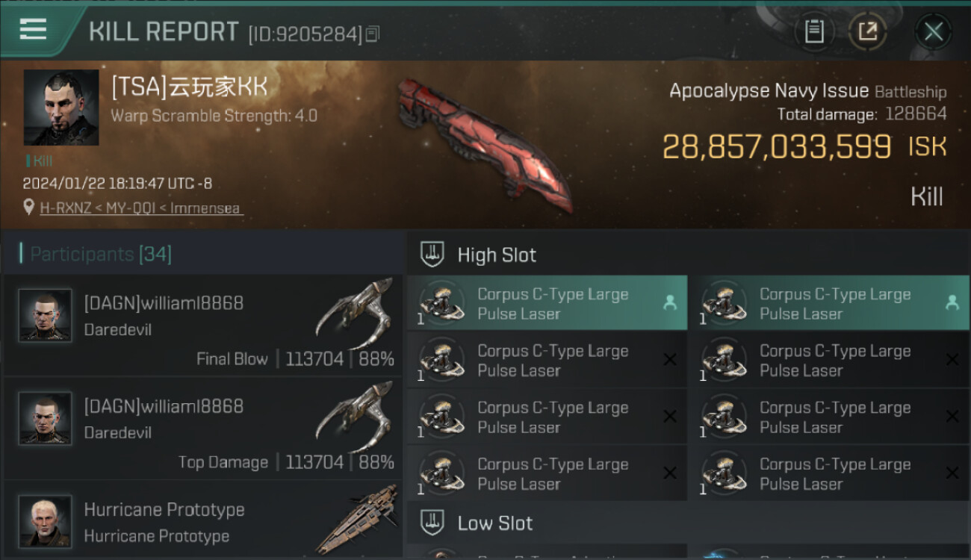The height and width of the screenshot is (560, 971).
Task: Expand the Low Slot section header
Action: point(689,523)
